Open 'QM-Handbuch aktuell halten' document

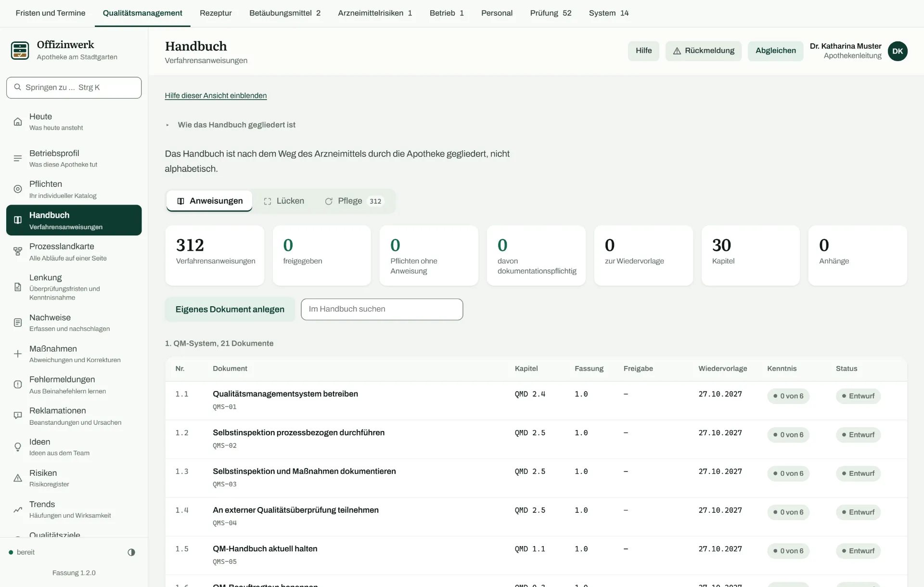265,548
